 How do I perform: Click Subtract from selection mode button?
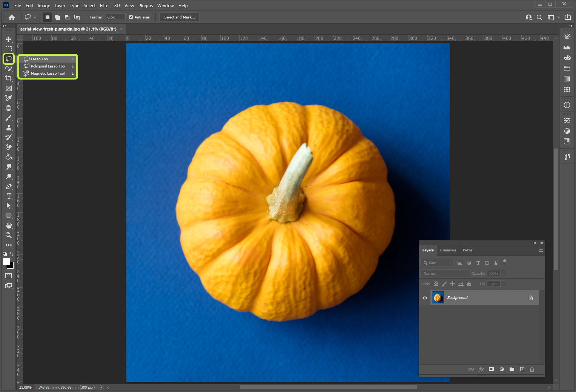pos(67,17)
